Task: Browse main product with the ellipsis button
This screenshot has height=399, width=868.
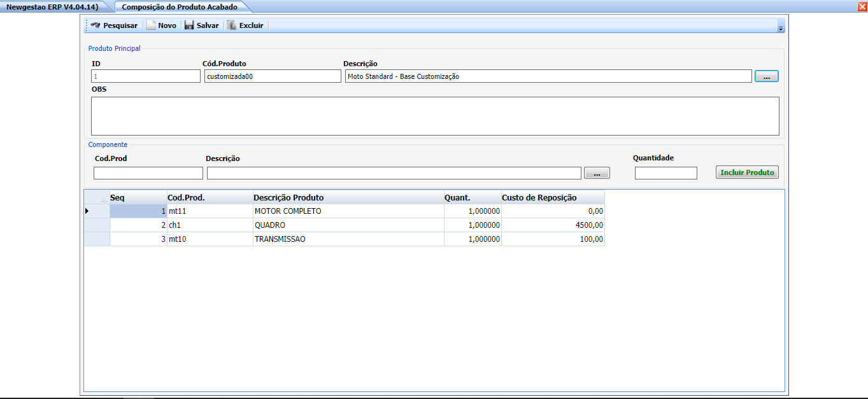Action: pyautogui.click(x=767, y=76)
